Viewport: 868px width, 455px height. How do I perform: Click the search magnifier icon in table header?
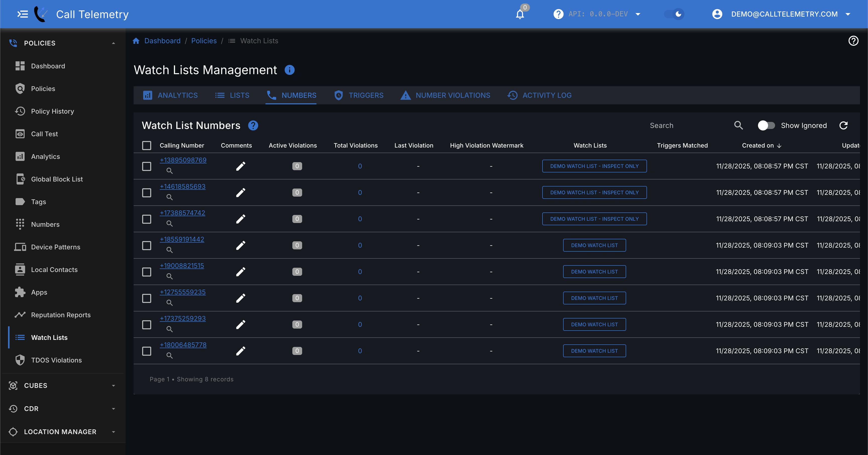[x=738, y=125]
